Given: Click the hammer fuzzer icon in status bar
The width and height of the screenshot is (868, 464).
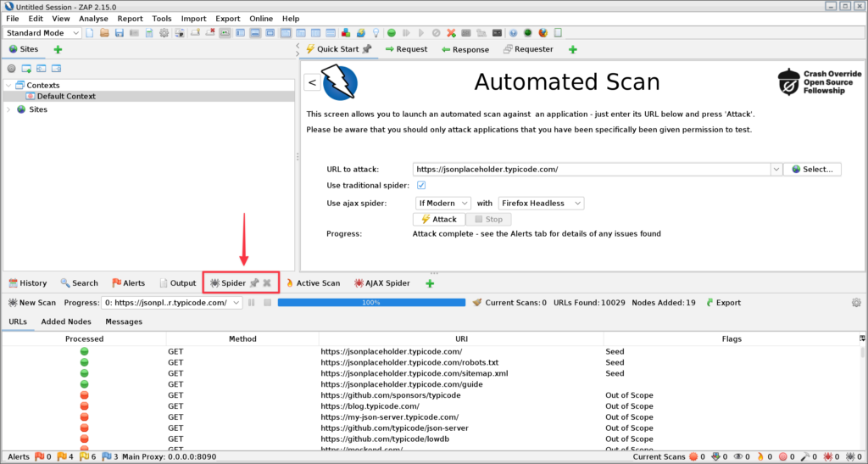Looking at the screenshot, I should click(x=806, y=457).
